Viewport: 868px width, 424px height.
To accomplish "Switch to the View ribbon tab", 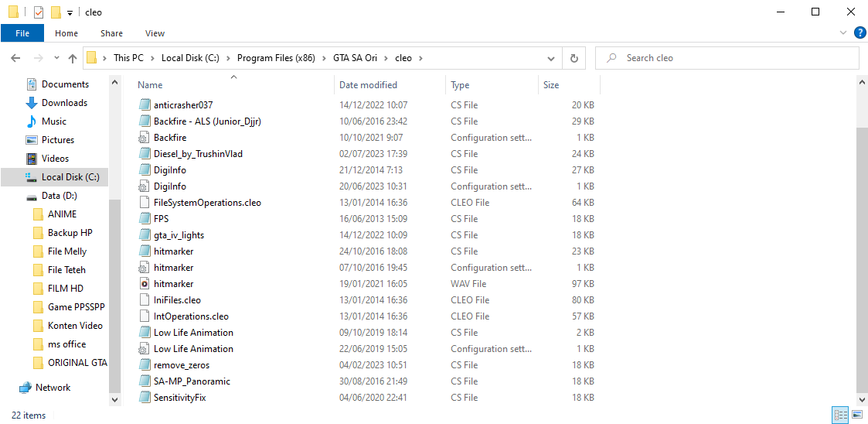I will click(155, 33).
